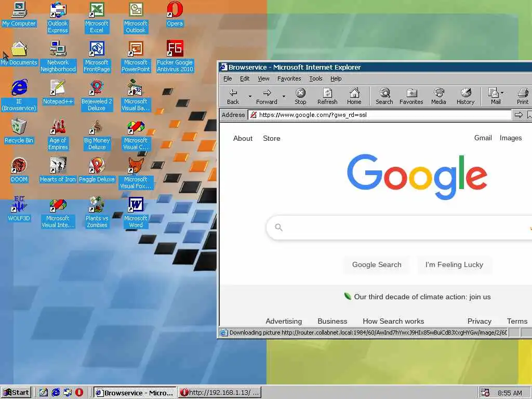Select the Microsoft Word desktop icon
The width and height of the screenshot is (532, 399).
click(x=136, y=212)
